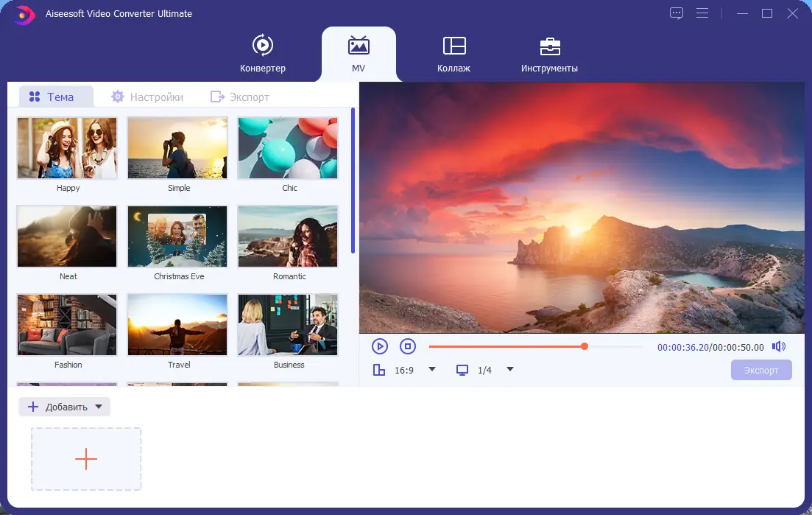The width and height of the screenshot is (812, 515).
Task: Click the Business theme label
Action: point(289,365)
